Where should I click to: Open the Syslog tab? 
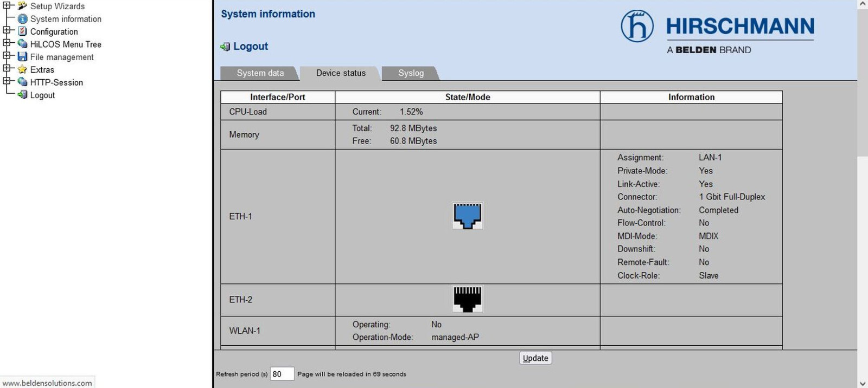point(411,73)
